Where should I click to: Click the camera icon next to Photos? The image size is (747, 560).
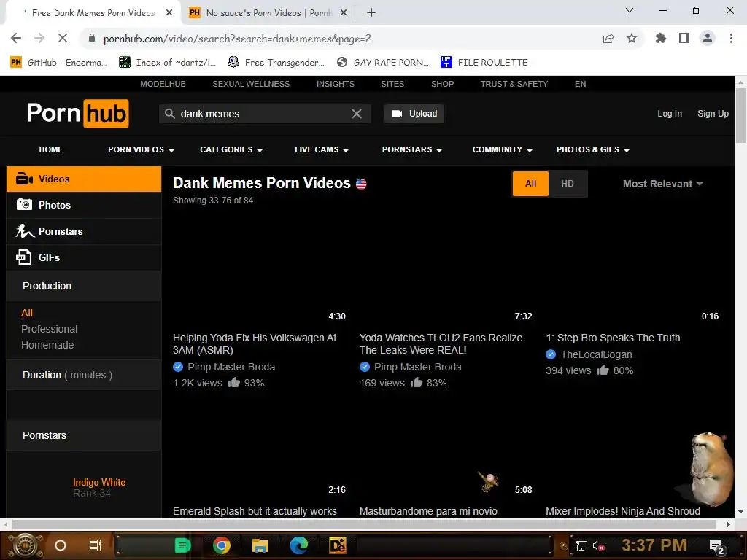coord(24,205)
